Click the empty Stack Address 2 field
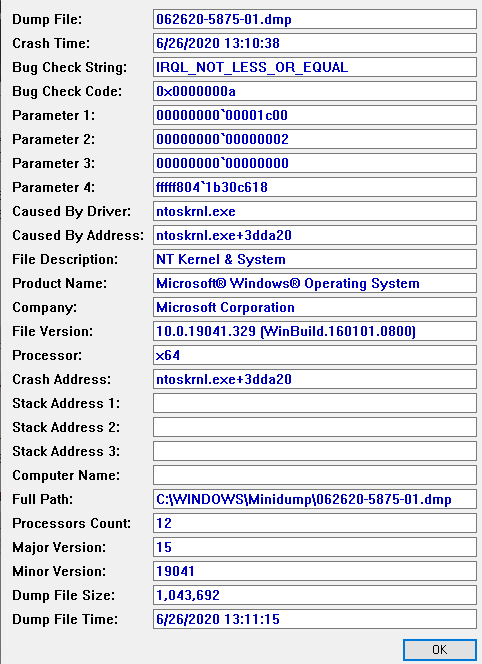This screenshot has width=482, height=664. tap(315, 427)
